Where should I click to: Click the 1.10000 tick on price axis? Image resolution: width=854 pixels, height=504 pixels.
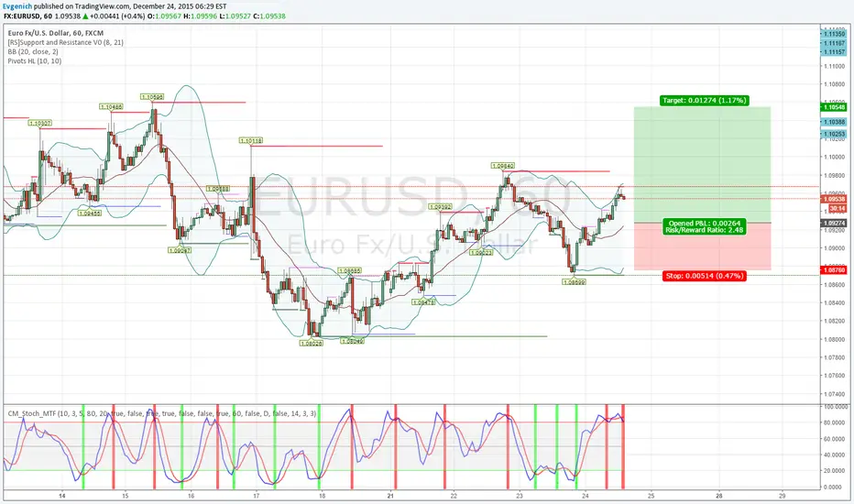[835, 158]
